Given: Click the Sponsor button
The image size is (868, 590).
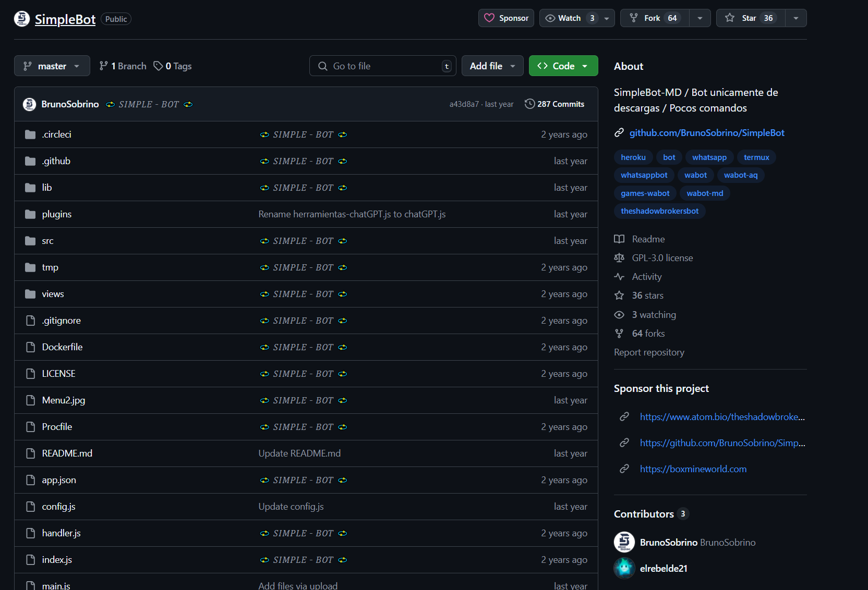Looking at the screenshot, I should (506, 18).
